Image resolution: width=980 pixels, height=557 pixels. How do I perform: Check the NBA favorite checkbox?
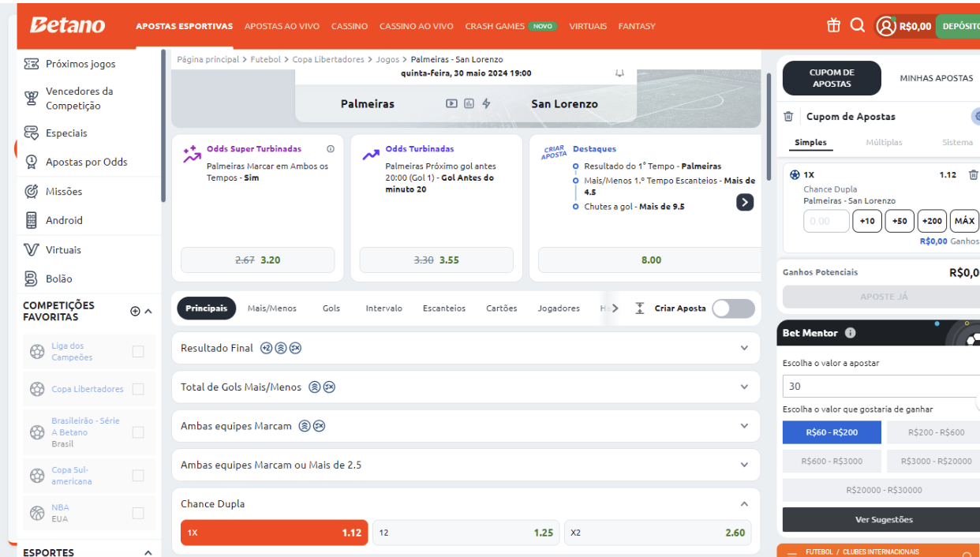pos(138,513)
